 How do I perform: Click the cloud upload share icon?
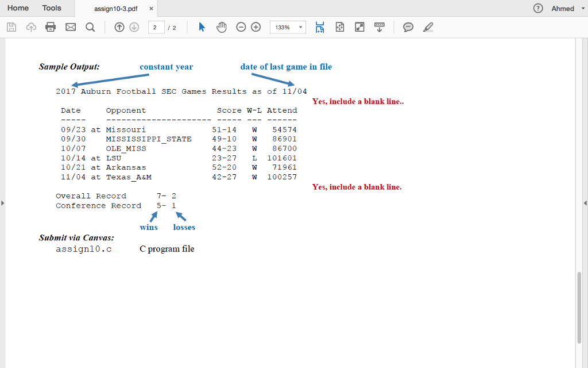click(31, 26)
